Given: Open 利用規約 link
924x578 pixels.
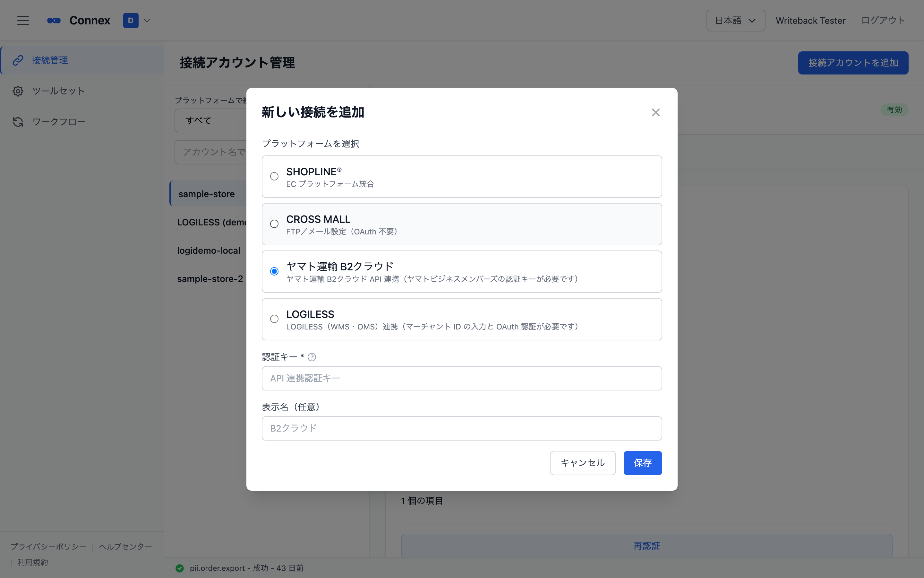Looking at the screenshot, I should (33, 562).
